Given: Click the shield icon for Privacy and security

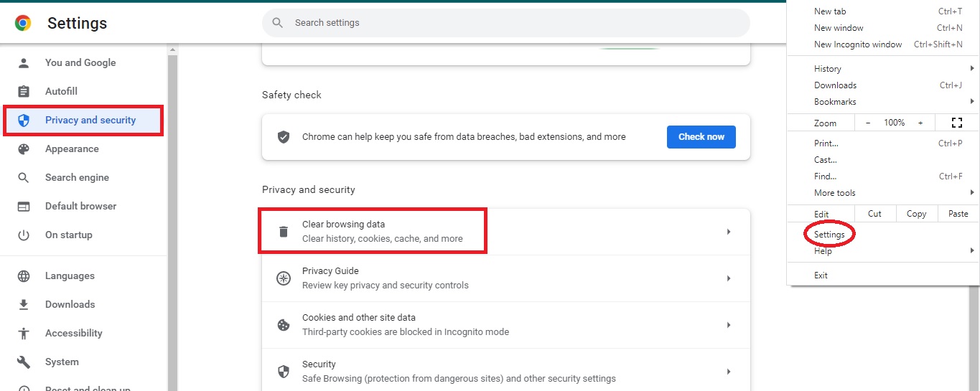Looking at the screenshot, I should click(24, 120).
